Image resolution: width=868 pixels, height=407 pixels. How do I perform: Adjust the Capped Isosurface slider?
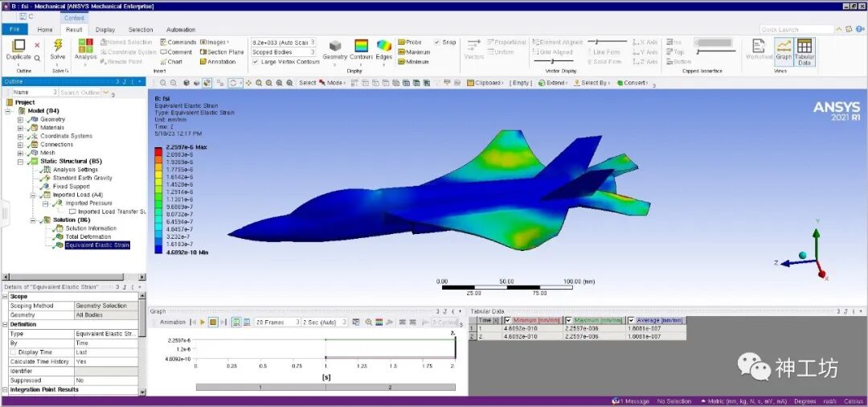tap(718, 52)
